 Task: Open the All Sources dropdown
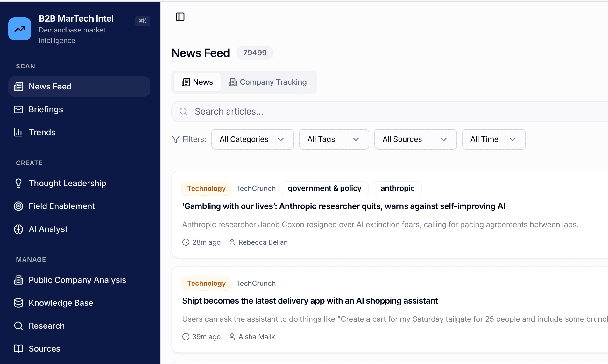[416, 139]
